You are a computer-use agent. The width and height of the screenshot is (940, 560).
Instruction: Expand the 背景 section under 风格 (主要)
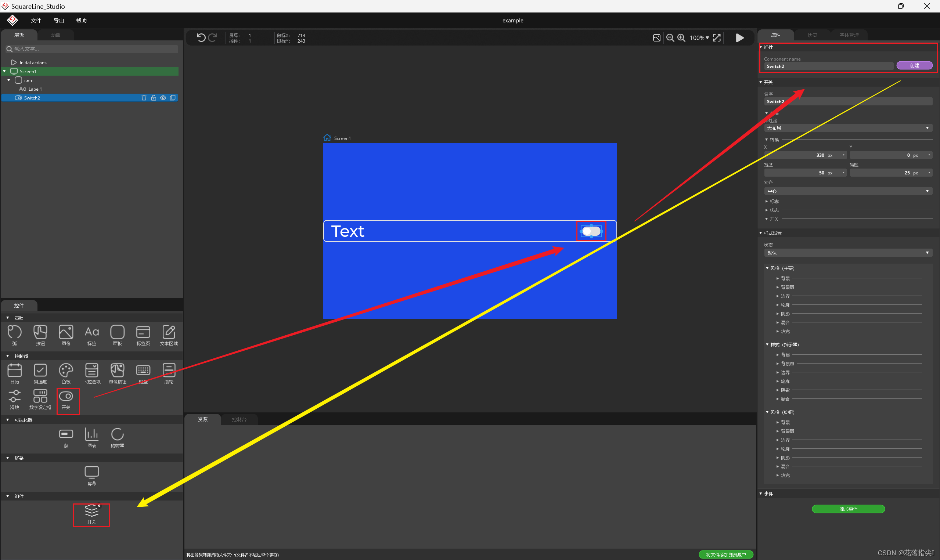click(x=785, y=278)
